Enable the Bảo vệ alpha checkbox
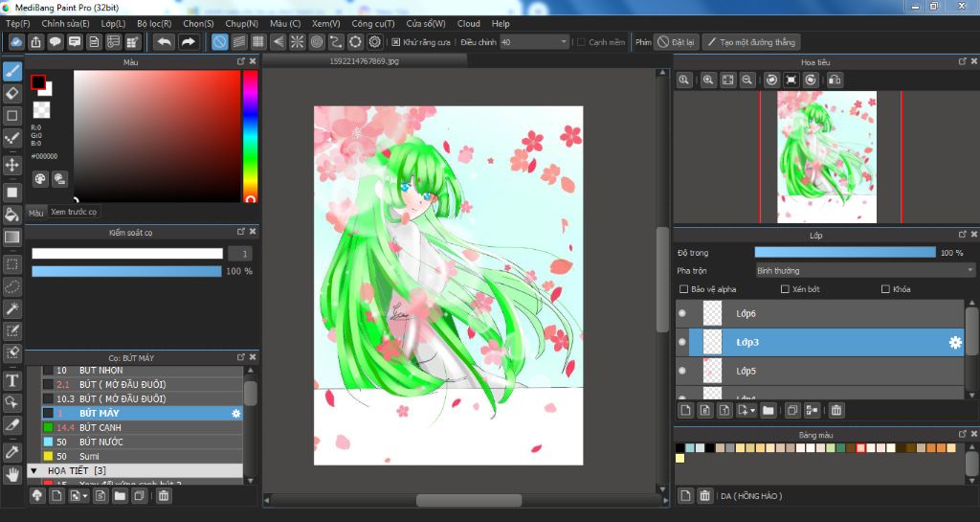The height and width of the screenshot is (522, 980). (x=683, y=289)
